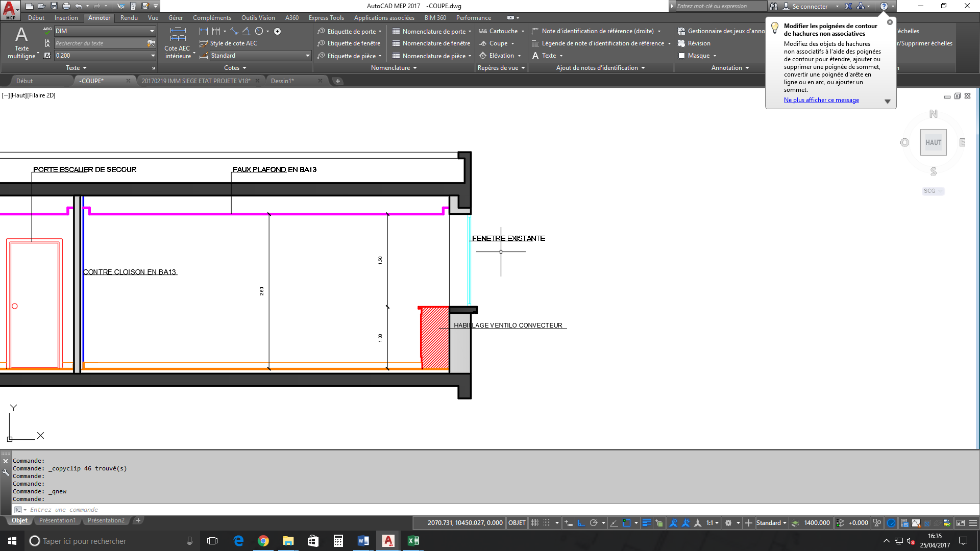Image resolution: width=980 pixels, height=551 pixels.
Task: Click the spell check ABC icon
Action: click(47, 31)
